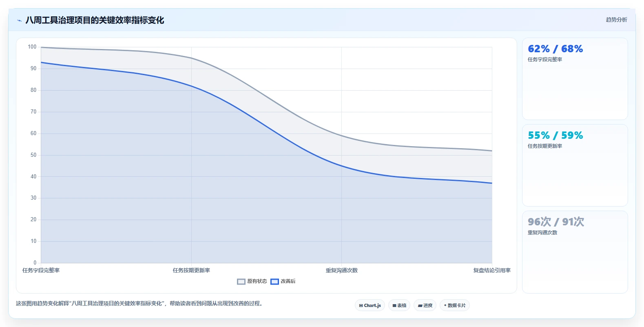Click the 62% / 68% value text
This screenshot has height=327, width=644.
555,49
